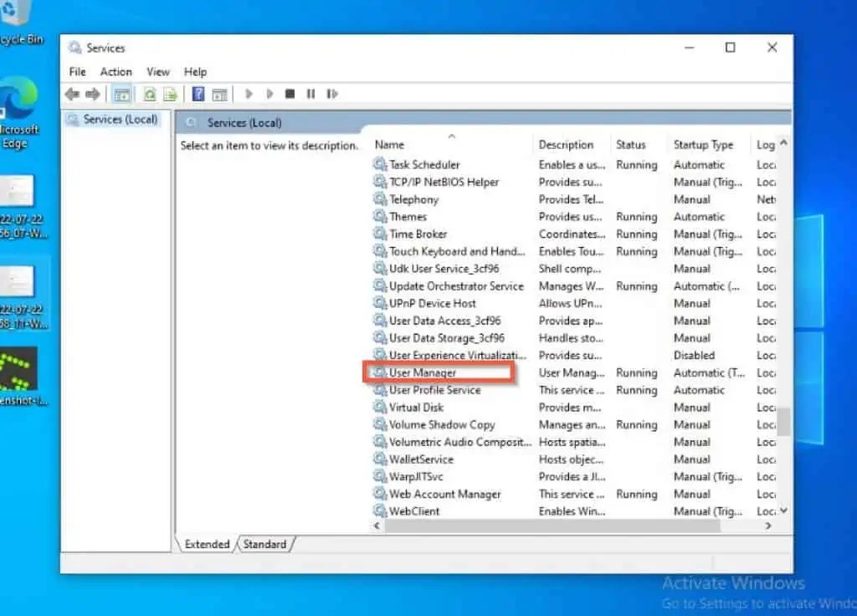This screenshot has height=616, width=857.
Task: Click the Refresh icon in the toolbar
Action: [x=148, y=94]
